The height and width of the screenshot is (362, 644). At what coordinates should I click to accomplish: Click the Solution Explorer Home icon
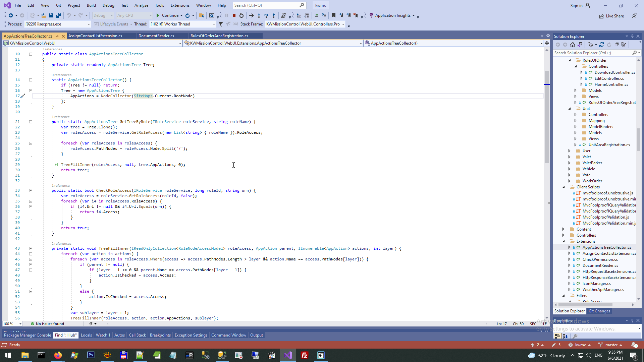coord(573,45)
